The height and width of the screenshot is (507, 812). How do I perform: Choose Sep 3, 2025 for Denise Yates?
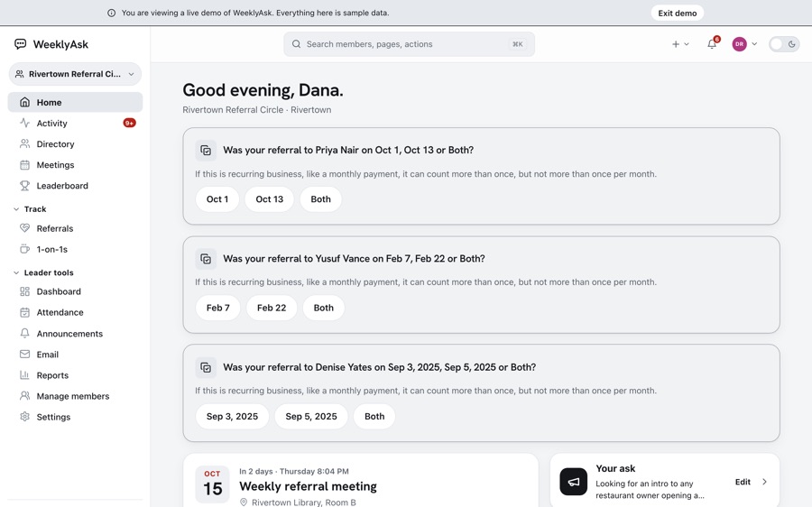232,417
